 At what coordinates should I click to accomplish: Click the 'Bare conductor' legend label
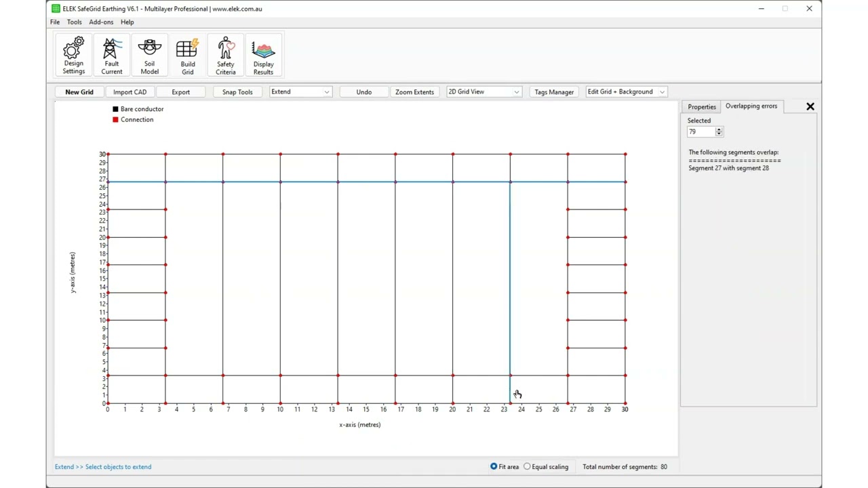(x=142, y=109)
